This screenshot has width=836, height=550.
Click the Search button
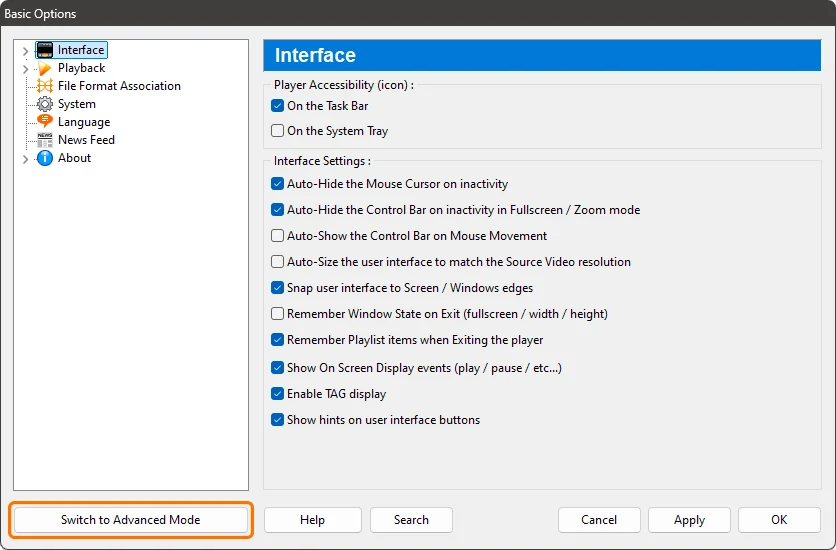point(411,520)
